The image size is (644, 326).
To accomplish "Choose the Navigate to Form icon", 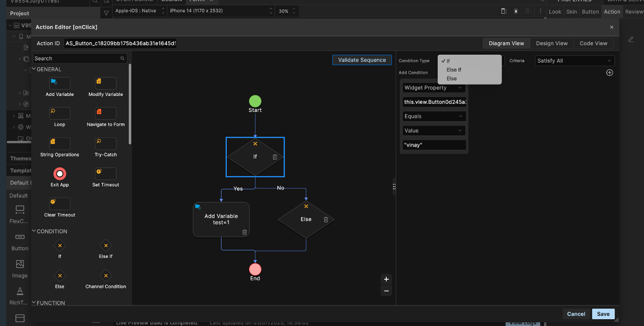I will (105, 113).
